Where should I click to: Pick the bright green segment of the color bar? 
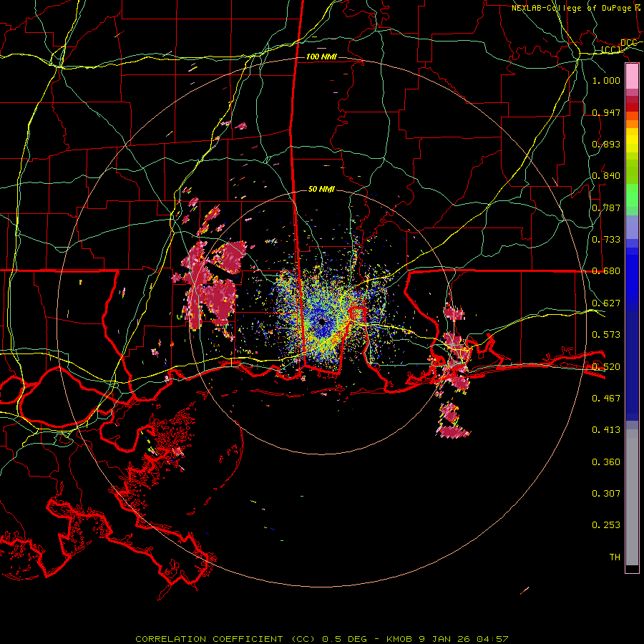[x=632, y=195]
